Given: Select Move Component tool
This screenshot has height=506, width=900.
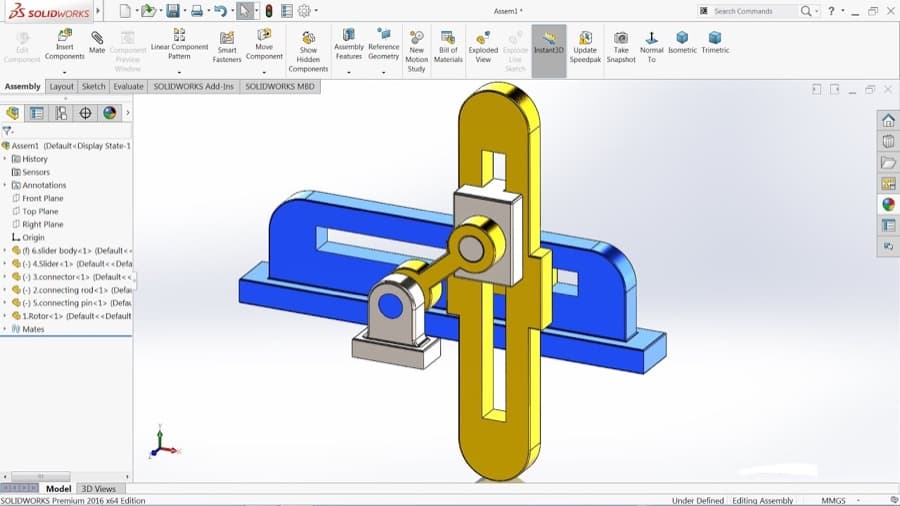Looking at the screenshot, I should coord(264,44).
